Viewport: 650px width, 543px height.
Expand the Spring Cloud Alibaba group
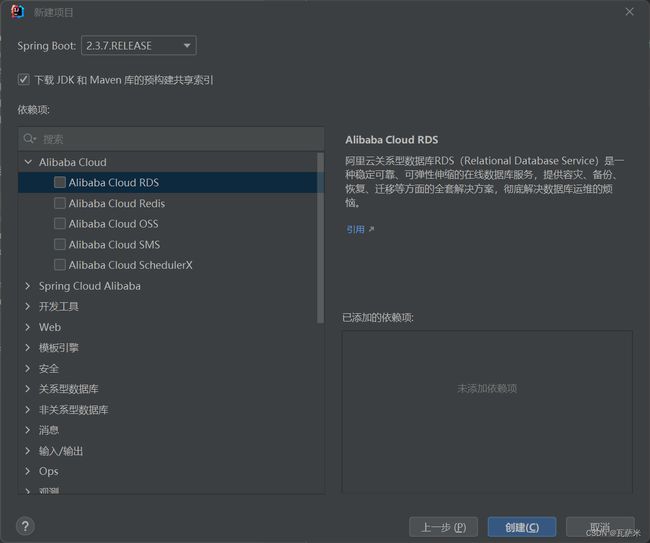[x=28, y=286]
